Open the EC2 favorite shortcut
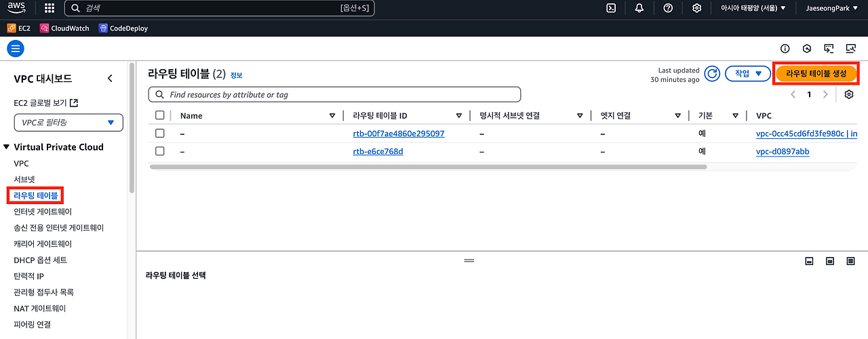This screenshot has height=339, width=868. 18,28
